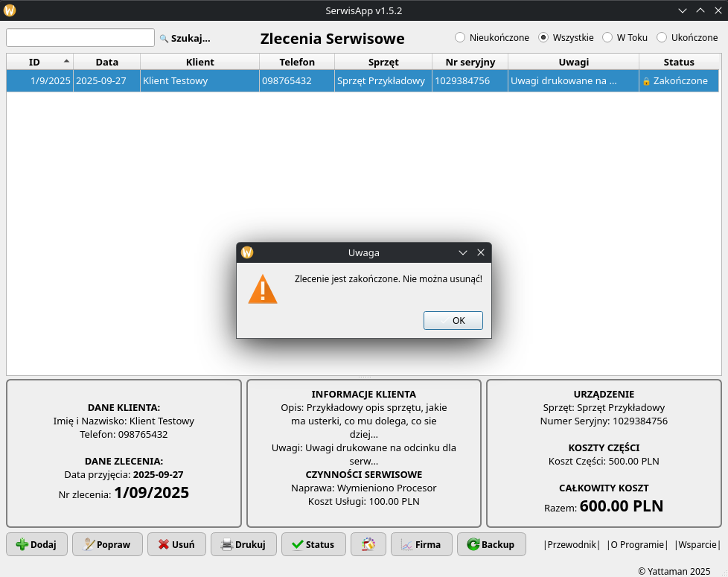
Task: Confirm the warning dialog with OK
Action: (x=453, y=320)
